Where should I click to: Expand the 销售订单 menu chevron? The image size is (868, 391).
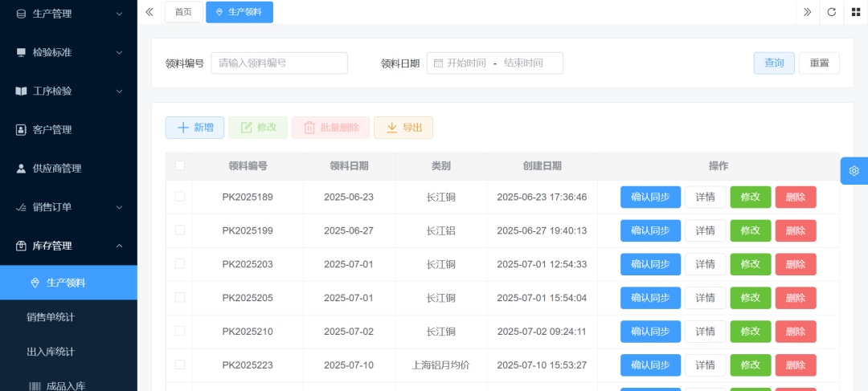click(119, 207)
